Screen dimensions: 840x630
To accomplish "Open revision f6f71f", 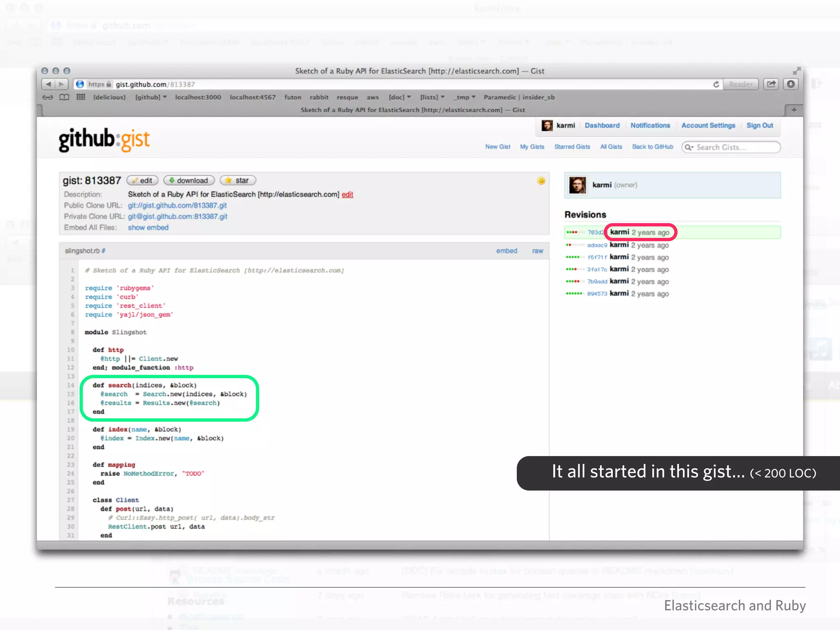I will pyautogui.click(x=597, y=258).
